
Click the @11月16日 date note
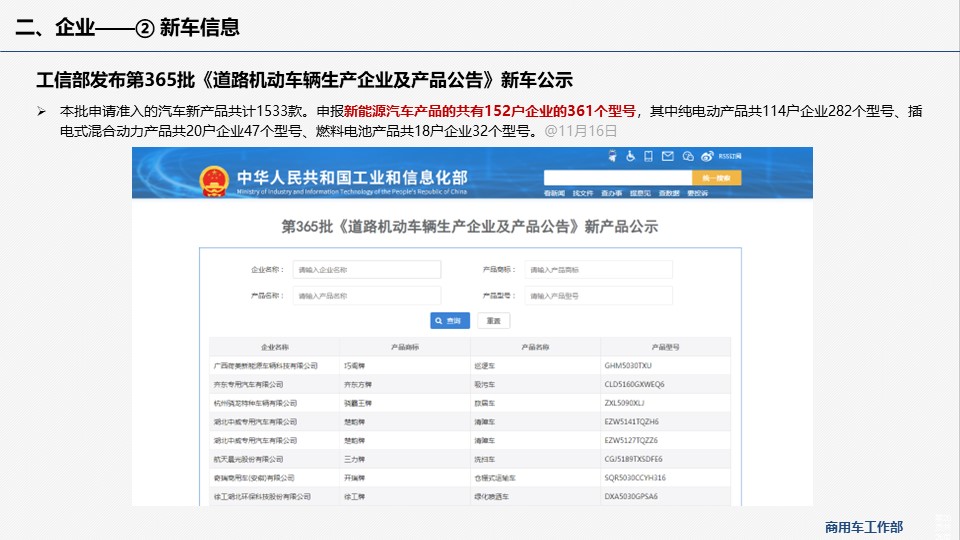tap(580, 131)
